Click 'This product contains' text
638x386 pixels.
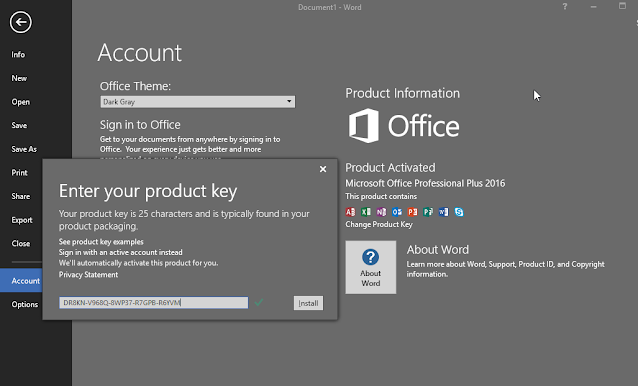381,196
